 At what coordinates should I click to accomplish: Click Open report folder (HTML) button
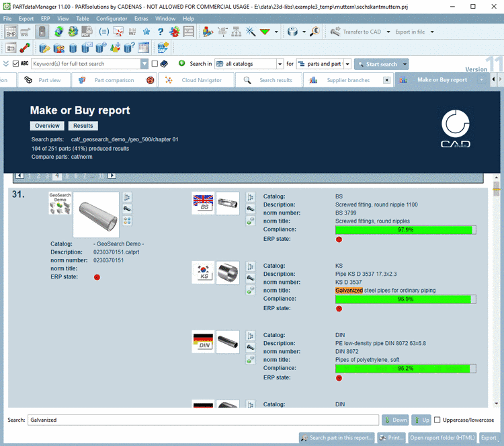[442, 438]
